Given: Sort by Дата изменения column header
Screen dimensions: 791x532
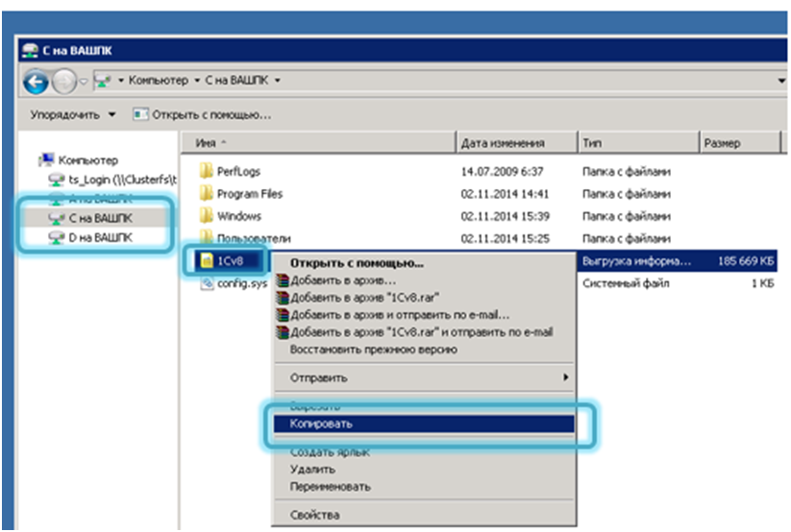Looking at the screenshot, I should click(516, 143).
